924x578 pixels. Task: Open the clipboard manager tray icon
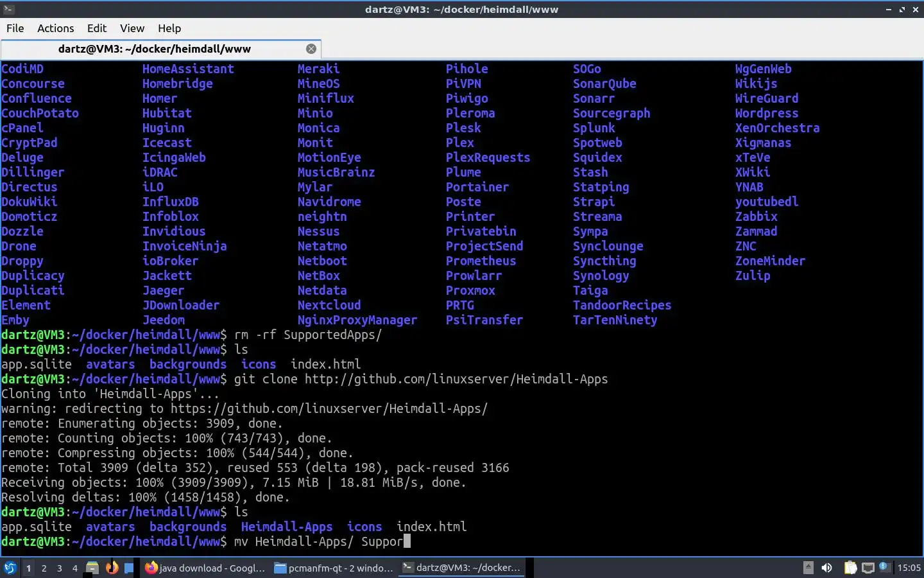850,568
